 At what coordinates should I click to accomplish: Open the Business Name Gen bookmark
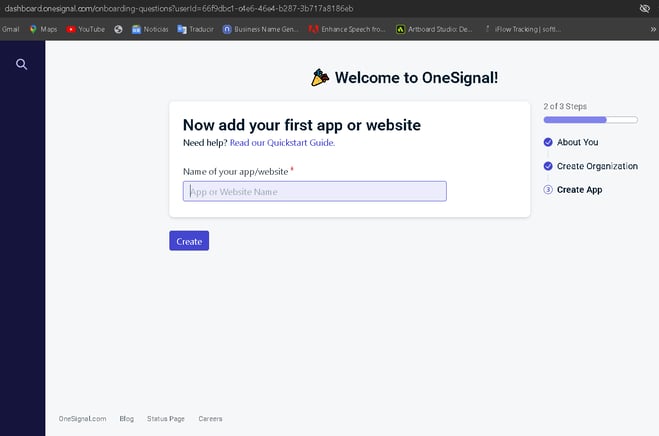[261, 29]
